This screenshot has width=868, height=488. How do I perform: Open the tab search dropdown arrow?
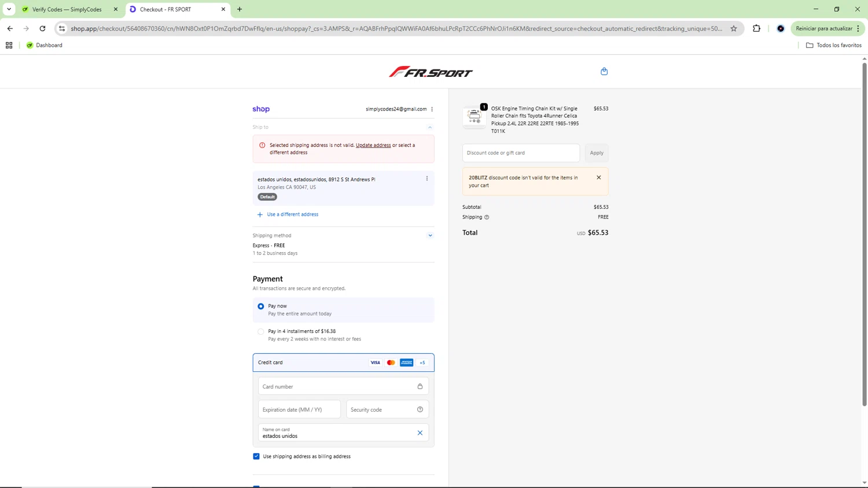[9, 9]
